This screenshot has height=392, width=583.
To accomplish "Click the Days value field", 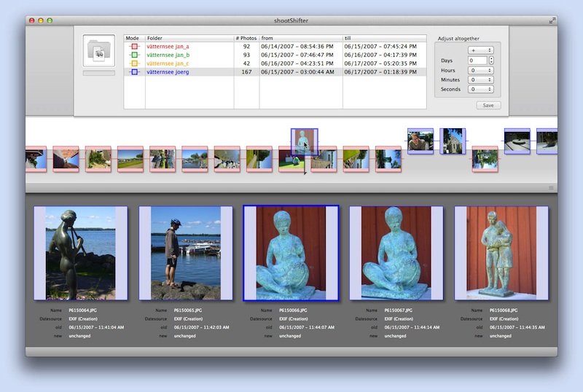I will pyautogui.click(x=477, y=60).
